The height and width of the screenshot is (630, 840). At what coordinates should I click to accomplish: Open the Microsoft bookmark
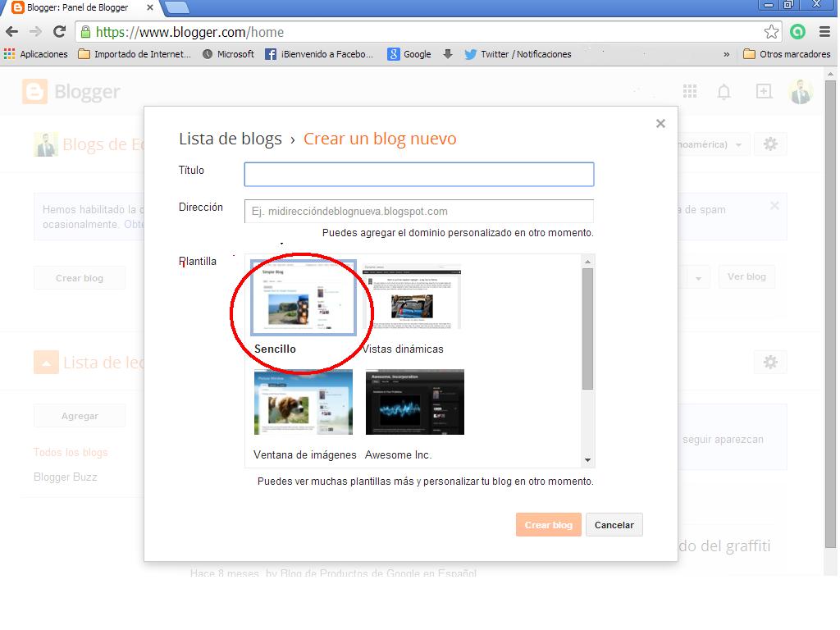pyautogui.click(x=228, y=54)
